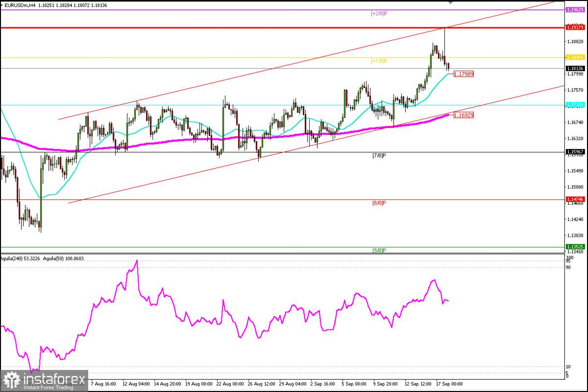588x392 pixels.
Task: Click the 1.13830 price axis value
Action: tap(576, 236)
